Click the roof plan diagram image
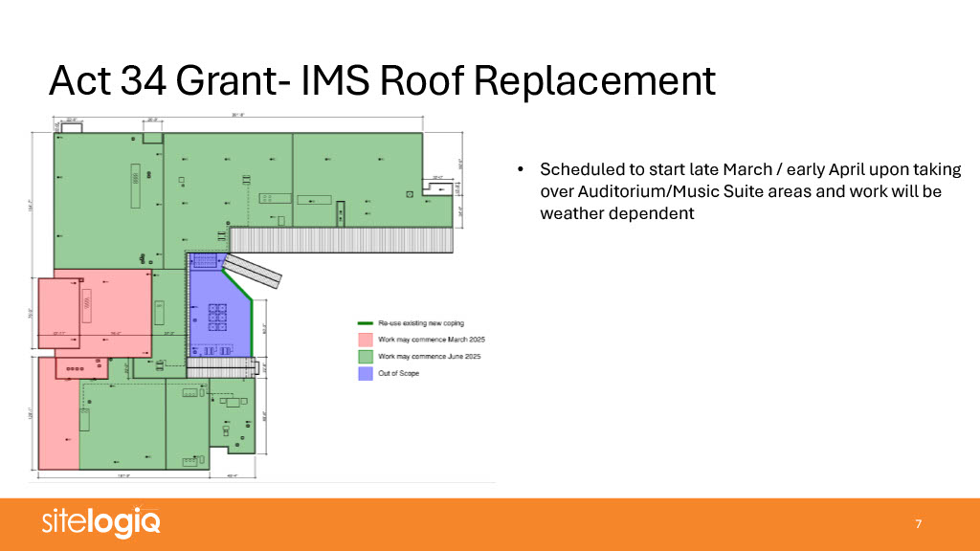980x551 pixels. (x=262, y=298)
